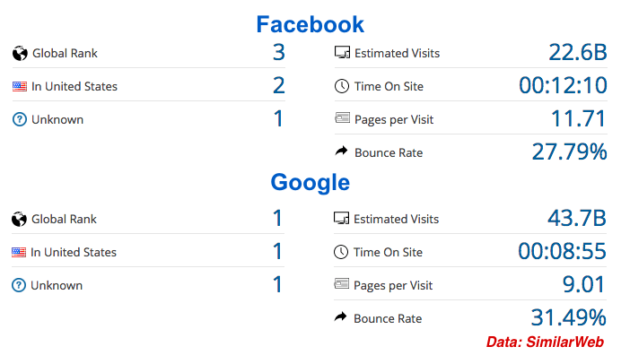
Task: Click the globe icon beside Google Global Rank
Action: click(x=19, y=219)
